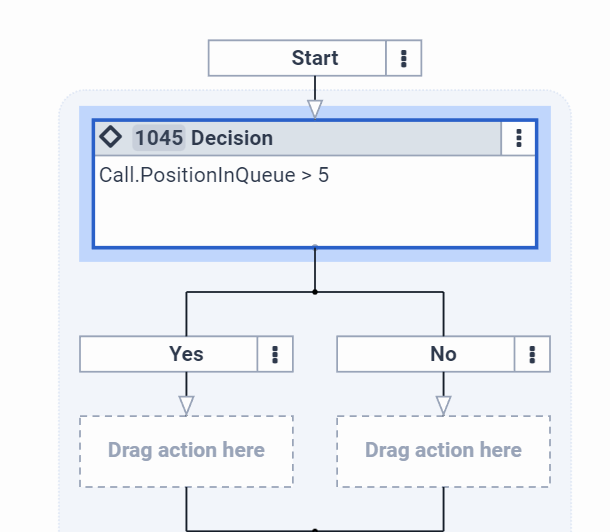Click the 1045 action number badge
Image resolution: width=610 pixels, height=532 pixels.
pyautogui.click(x=159, y=138)
